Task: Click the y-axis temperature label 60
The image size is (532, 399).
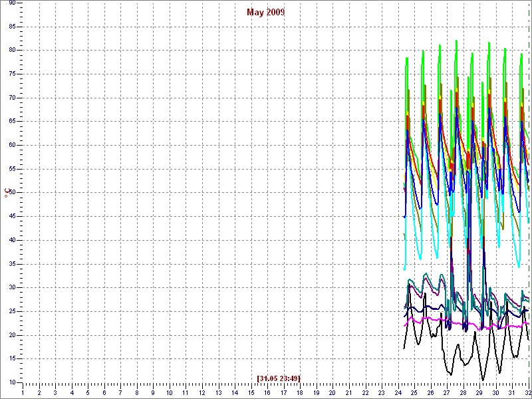Action: pos(12,145)
